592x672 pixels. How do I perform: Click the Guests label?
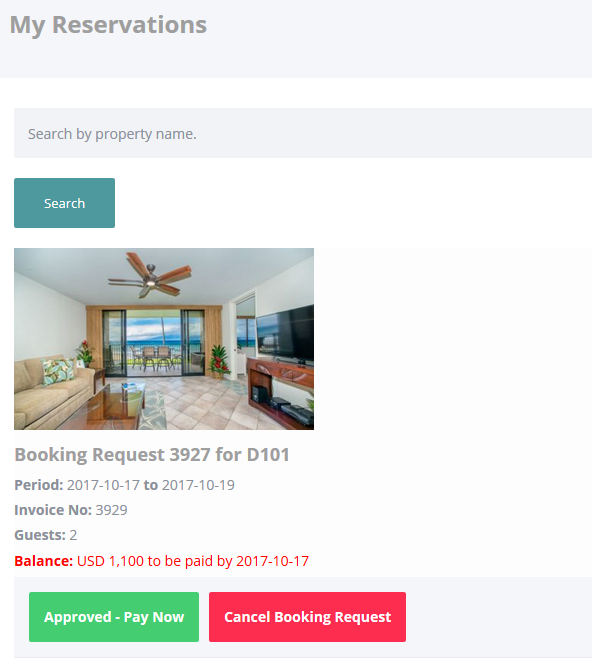pyautogui.click(x=40, y=535)
